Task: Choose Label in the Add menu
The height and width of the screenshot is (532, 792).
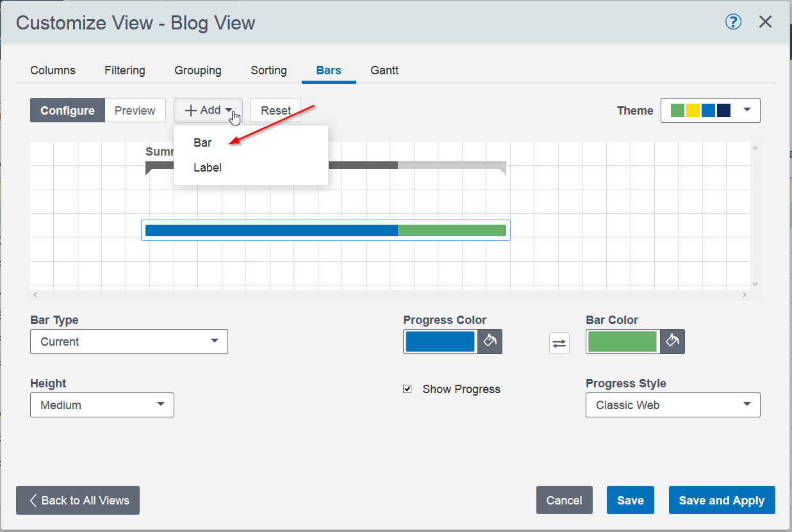Action: coord(208,168)
